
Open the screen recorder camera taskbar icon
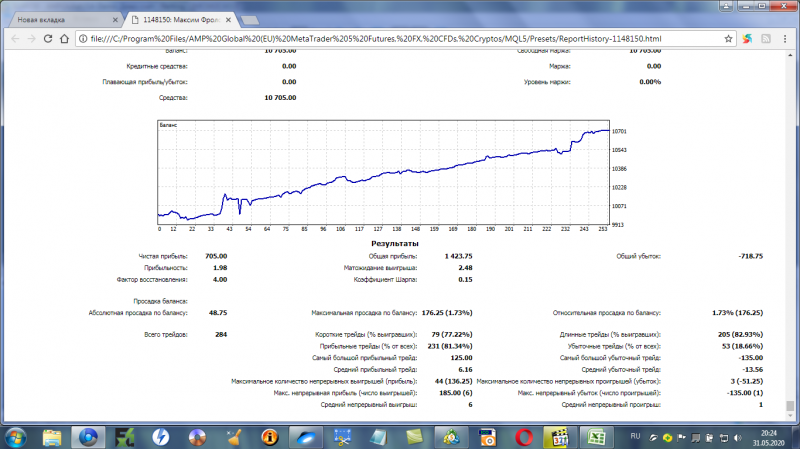click(x=488, y=438)
